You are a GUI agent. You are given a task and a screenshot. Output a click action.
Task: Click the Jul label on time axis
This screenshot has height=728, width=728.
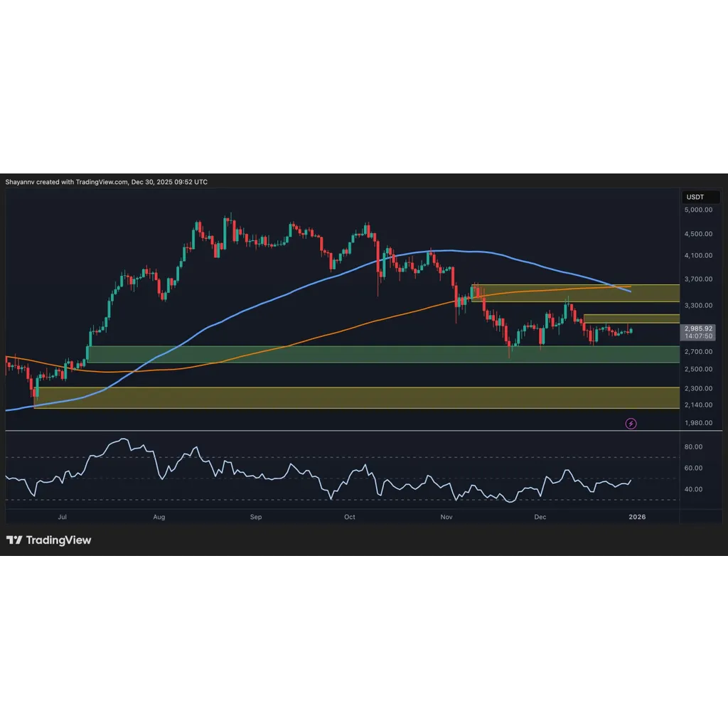point(63,517)
